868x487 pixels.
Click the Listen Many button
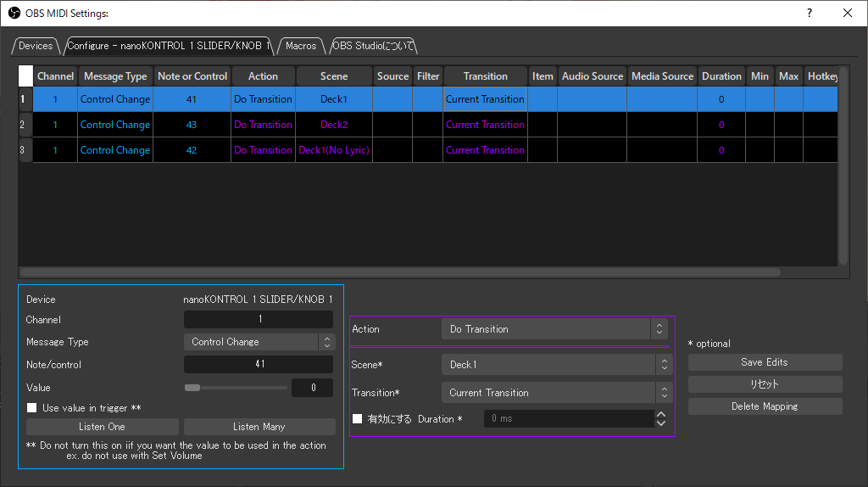(259, 427)
